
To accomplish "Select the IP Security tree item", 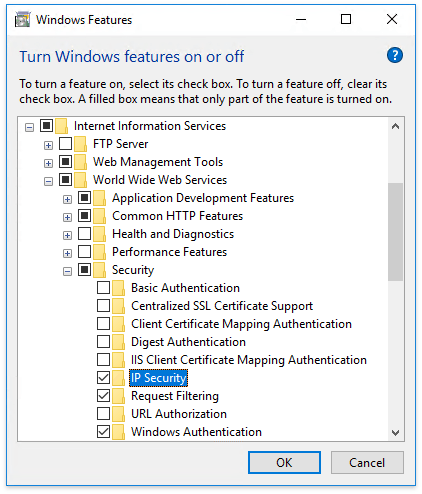I will click(158, 378).
